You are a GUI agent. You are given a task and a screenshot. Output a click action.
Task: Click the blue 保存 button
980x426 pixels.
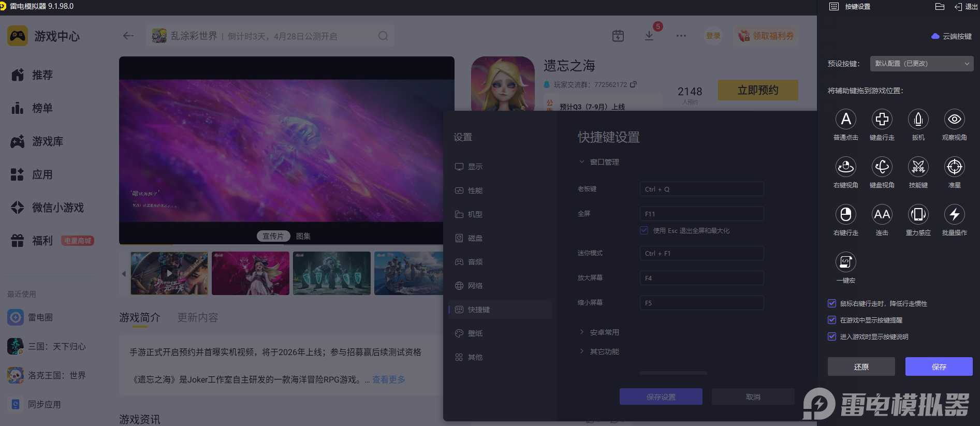[x=939, y=366]
